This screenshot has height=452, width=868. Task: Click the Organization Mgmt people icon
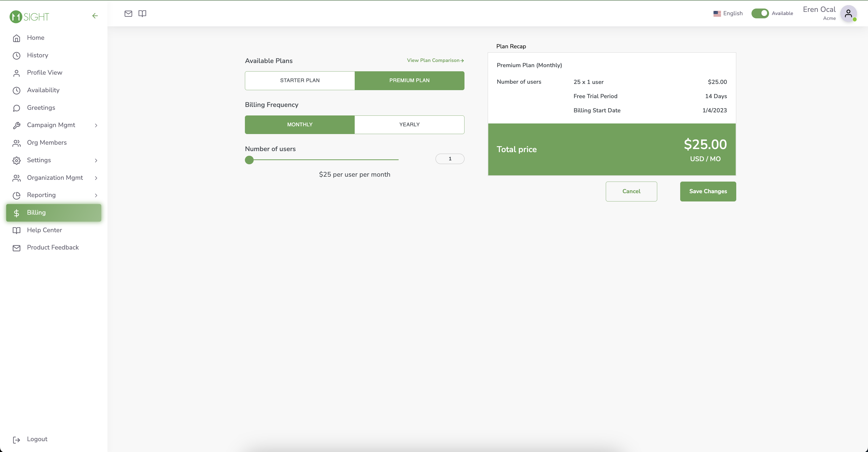pos(17,178)
